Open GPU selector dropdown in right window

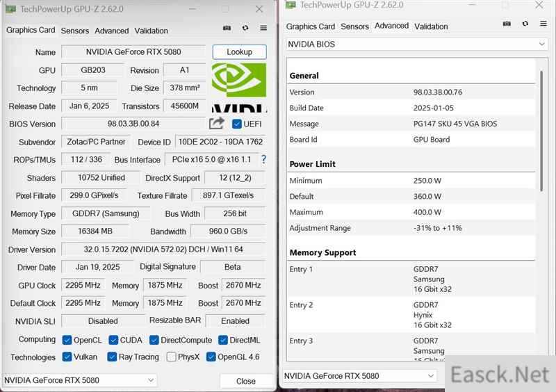tap(359, 376)
